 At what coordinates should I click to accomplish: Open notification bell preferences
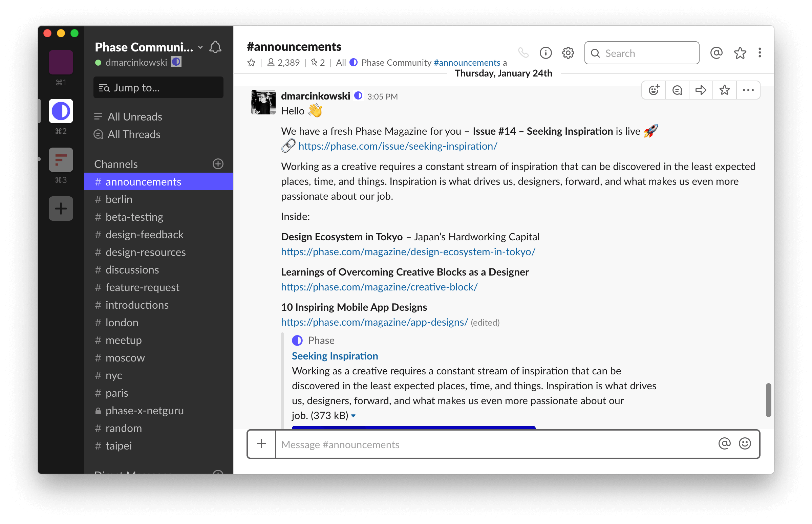point(215,47)
